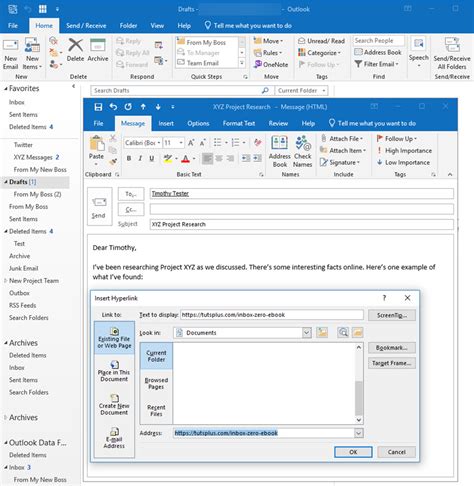The image size is (474, 486).
Task: Expand the Look in Documents dropdown
Action: point(307,333)
